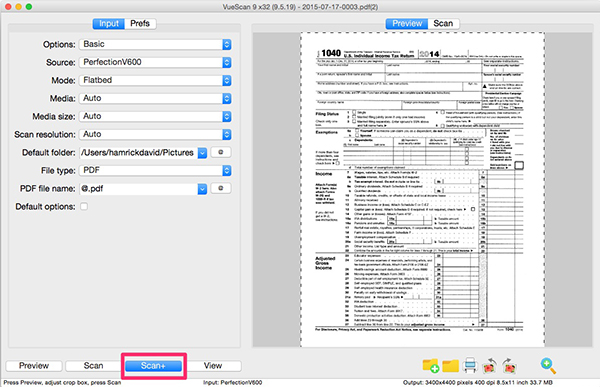Click the folder with green plus icon
This screenshot has height=387, width=600.
(430, 366)
